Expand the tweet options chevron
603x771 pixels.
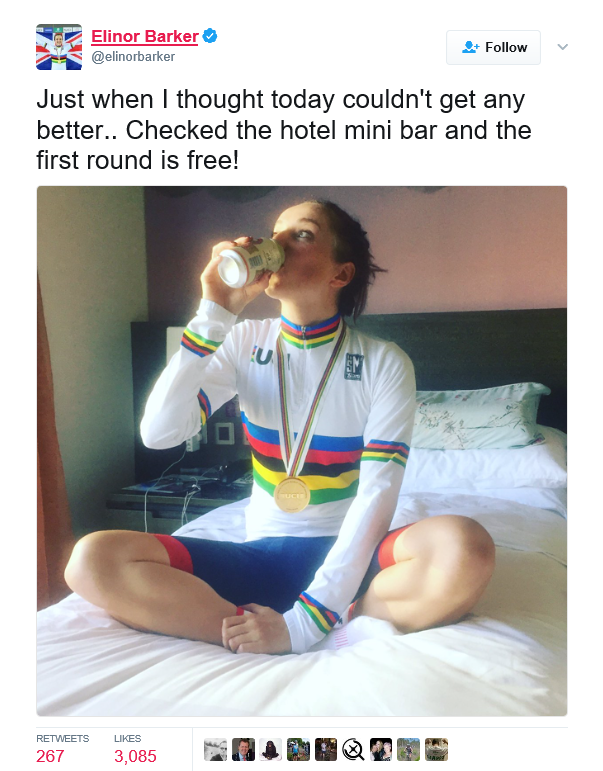coord(563,47)
